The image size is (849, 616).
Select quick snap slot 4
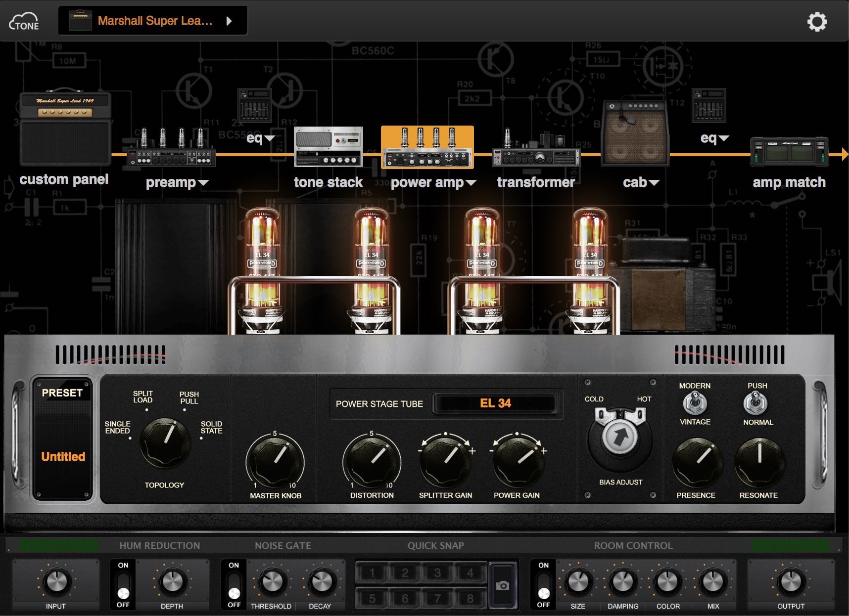pos(470,573)
